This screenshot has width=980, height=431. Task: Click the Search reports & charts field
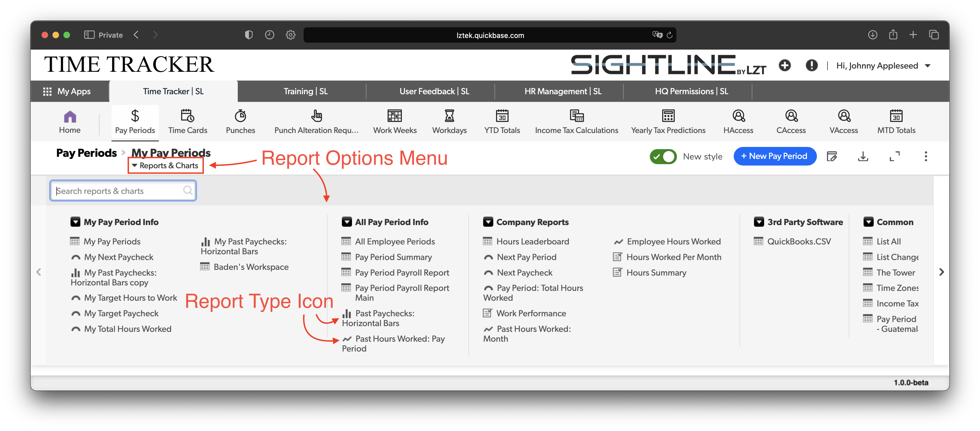[119, 191]
